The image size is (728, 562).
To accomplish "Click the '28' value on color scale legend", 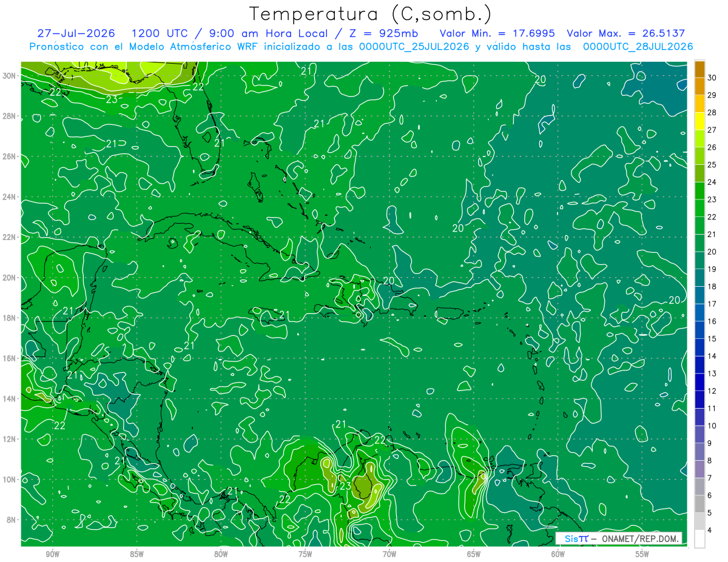I will [x=712, y=113].
